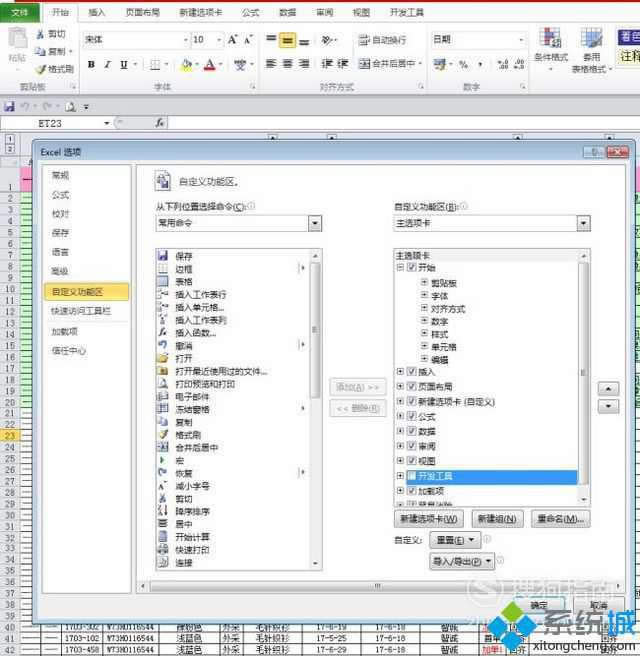Click the Top Align icon
The width and height of the screenshot is (640, 656).
point(271,39)
